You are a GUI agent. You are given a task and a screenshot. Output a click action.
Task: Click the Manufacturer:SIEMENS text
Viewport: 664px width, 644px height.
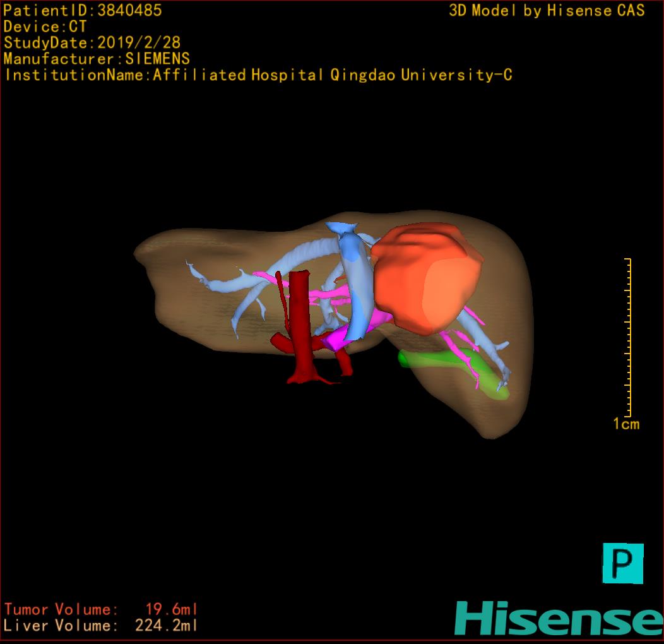click(97, 59)
